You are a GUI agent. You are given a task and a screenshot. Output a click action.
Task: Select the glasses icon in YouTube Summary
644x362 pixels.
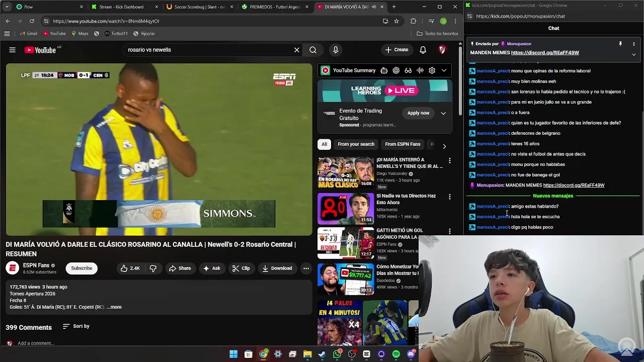coord(408,70)
